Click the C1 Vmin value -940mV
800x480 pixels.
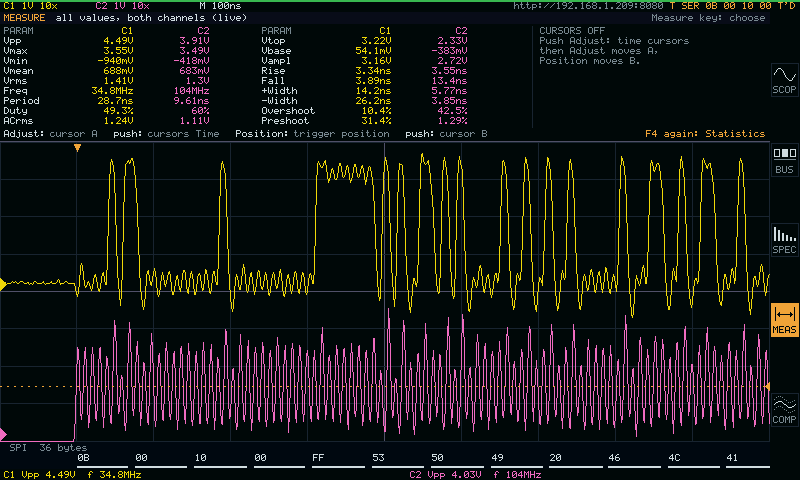[x=113, y=61]
